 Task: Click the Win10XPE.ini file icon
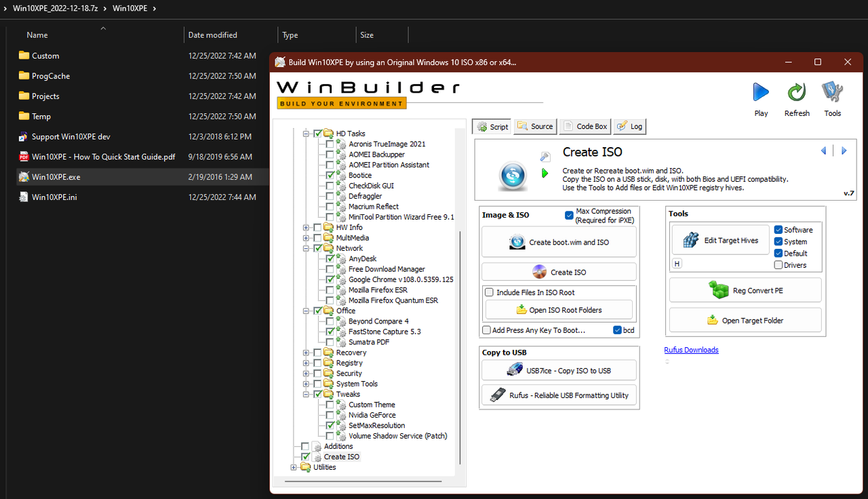click(x=24, y=197)
